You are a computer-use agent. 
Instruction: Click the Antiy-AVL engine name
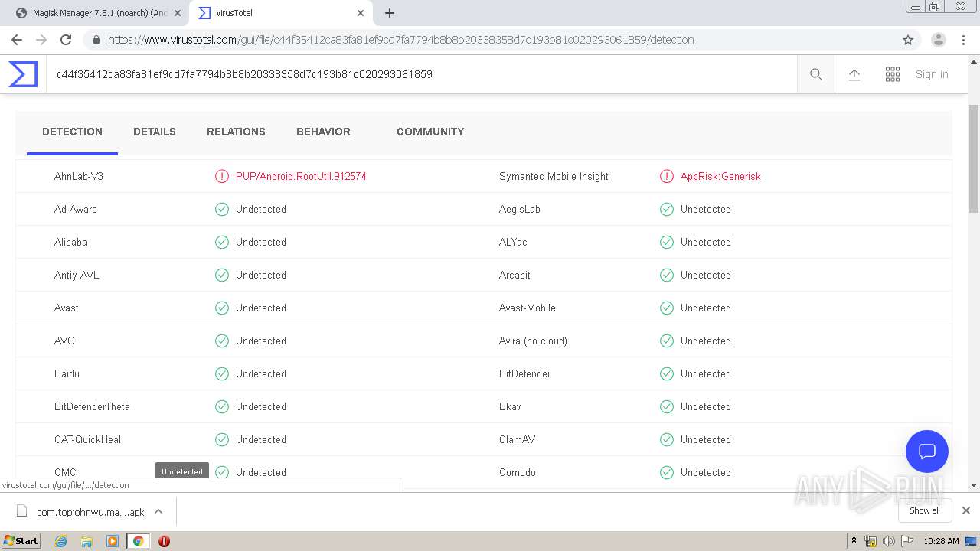77,275
